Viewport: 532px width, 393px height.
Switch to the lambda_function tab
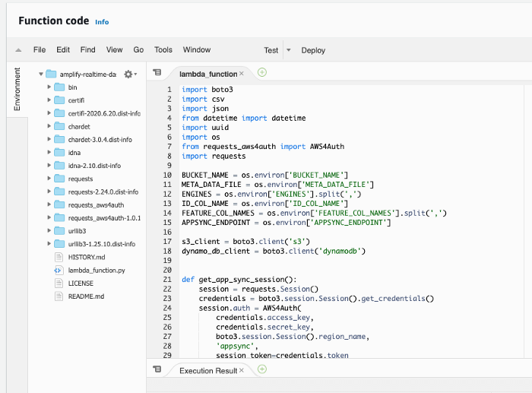(x=208, y=74)
